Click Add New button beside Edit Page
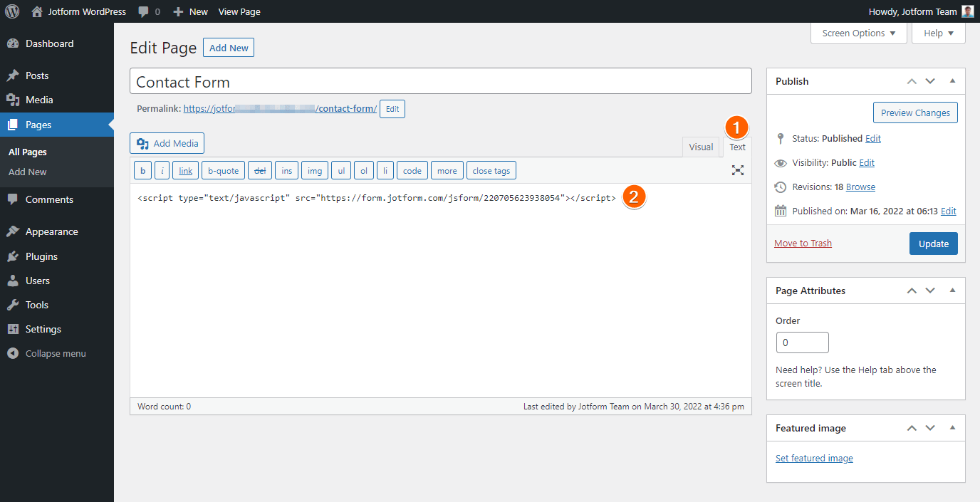Viewport: 980px width, 502px height. pos(229,48)
